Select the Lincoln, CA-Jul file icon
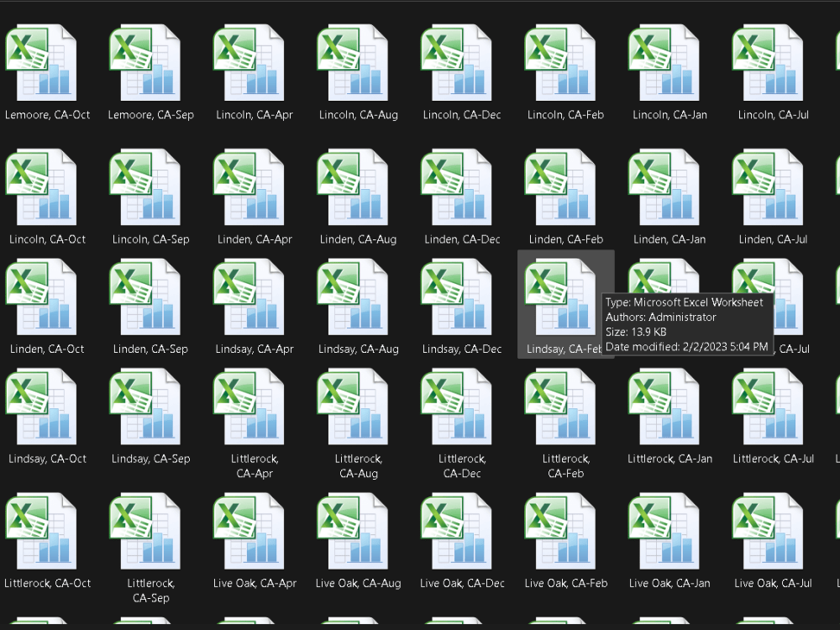 769,63
